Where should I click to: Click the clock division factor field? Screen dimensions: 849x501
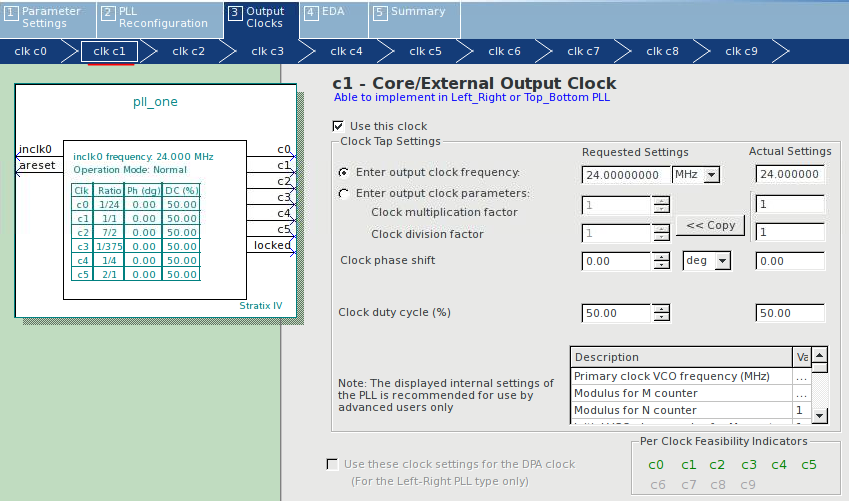(616, 233)
